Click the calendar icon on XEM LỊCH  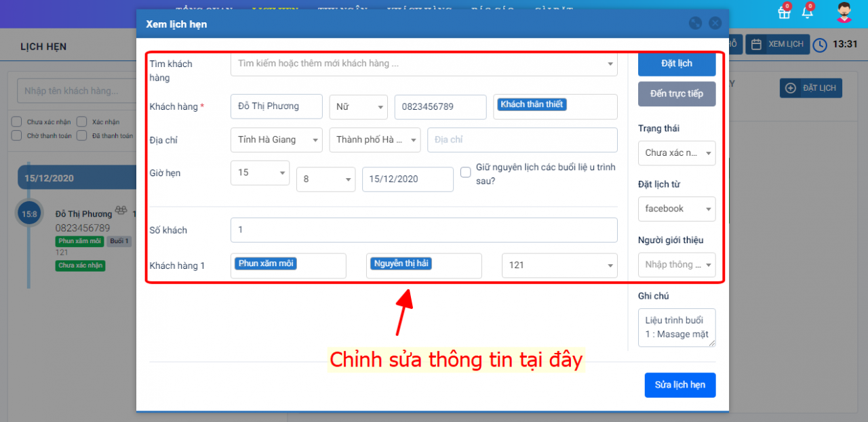click(x=756, y=44)
